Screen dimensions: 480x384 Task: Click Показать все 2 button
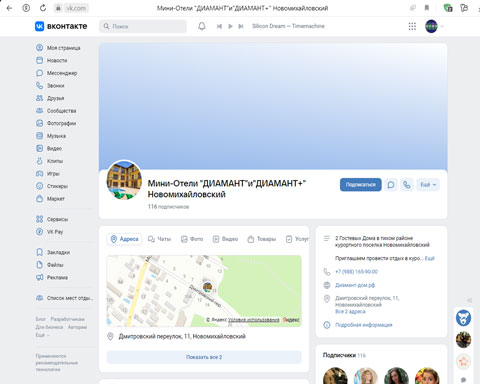(x=204, y=357)
